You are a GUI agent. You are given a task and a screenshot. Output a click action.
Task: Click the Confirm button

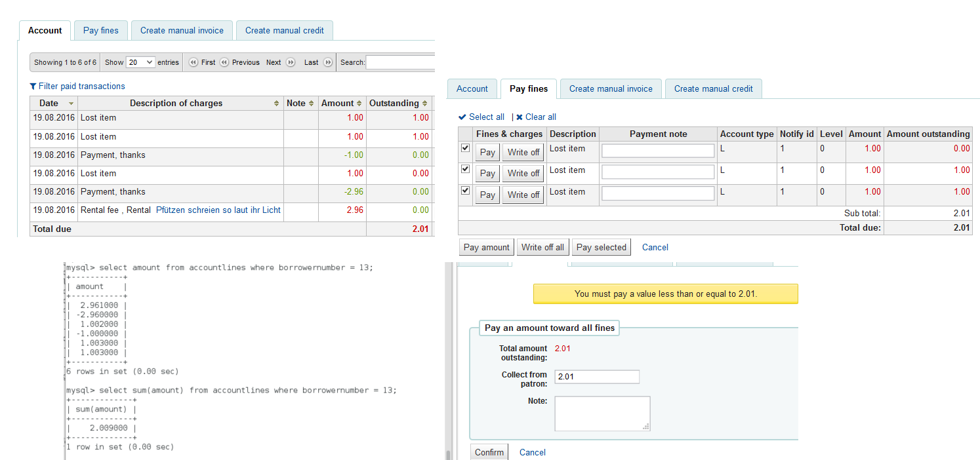pos(489,452)
